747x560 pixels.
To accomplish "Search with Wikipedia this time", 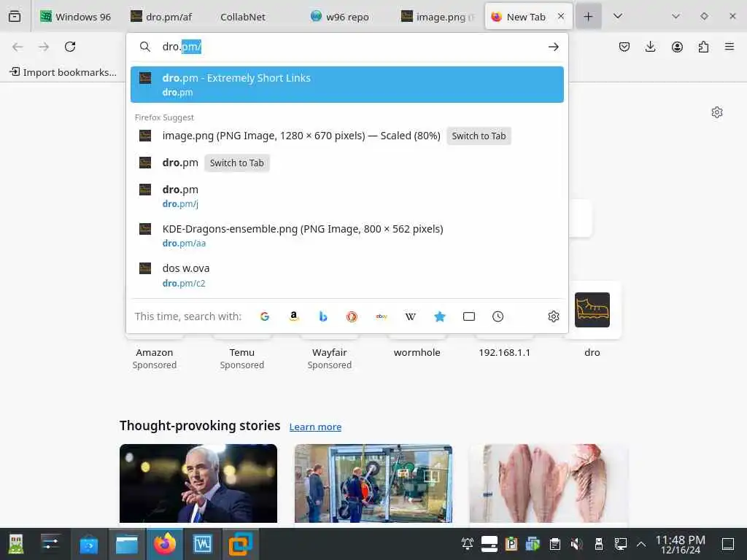I will 410,316.
